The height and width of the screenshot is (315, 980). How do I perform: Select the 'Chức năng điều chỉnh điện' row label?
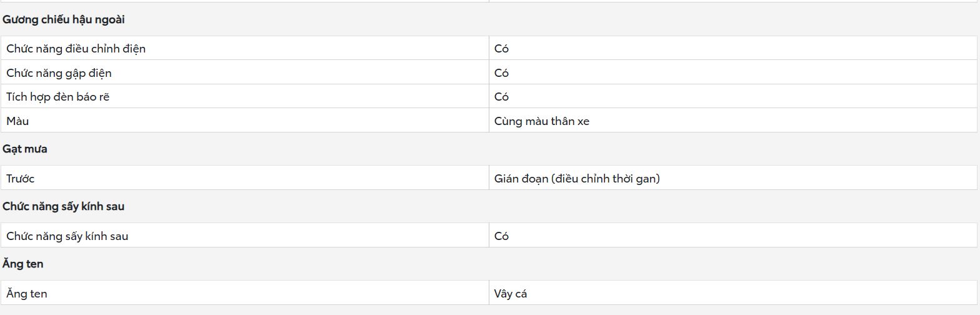[76, 48]
